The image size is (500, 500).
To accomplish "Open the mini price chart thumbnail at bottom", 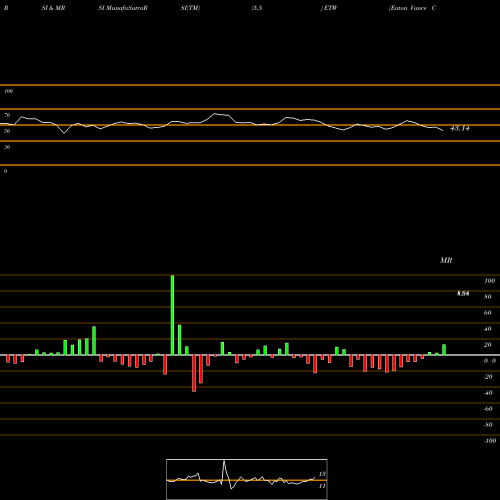I will click(x=247, y=479).
